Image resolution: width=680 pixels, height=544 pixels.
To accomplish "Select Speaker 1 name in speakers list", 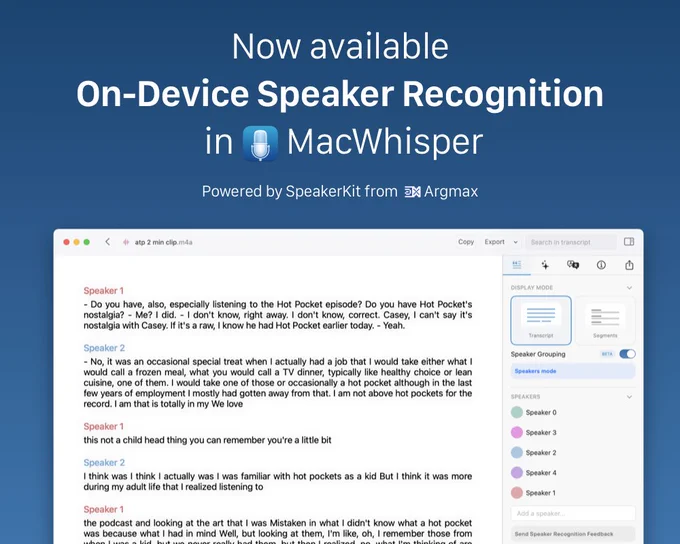I will 540,493.
